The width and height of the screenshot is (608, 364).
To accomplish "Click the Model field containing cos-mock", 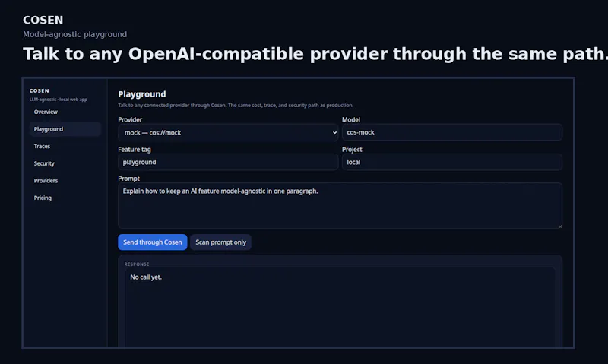I will 451,132.
